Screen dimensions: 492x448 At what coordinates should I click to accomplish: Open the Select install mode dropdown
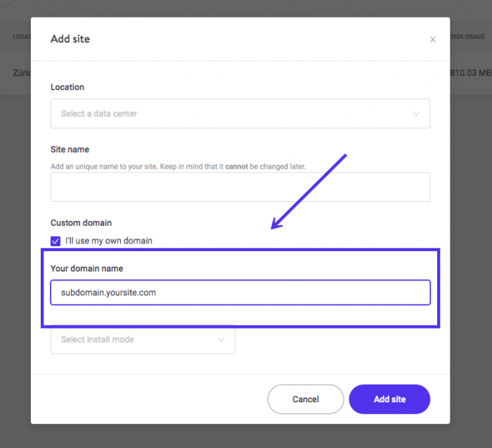143,340
